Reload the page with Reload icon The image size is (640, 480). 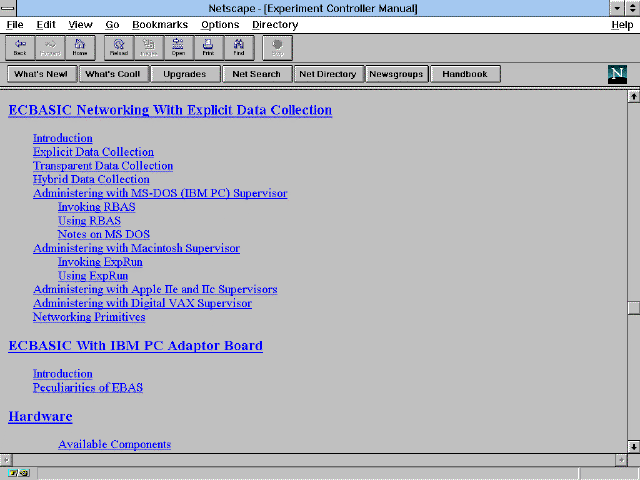click(x=119, y=48)
